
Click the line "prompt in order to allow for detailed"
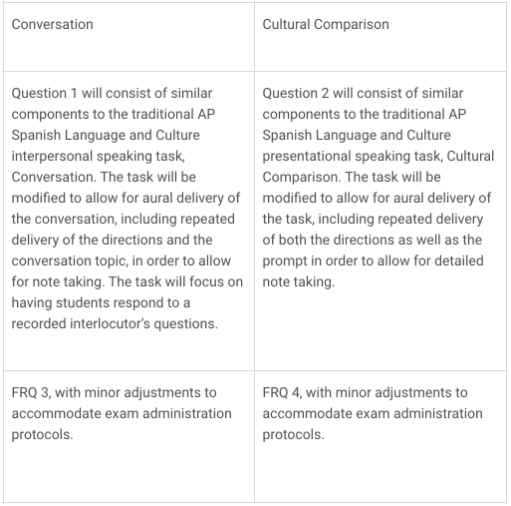coord(373,261)
